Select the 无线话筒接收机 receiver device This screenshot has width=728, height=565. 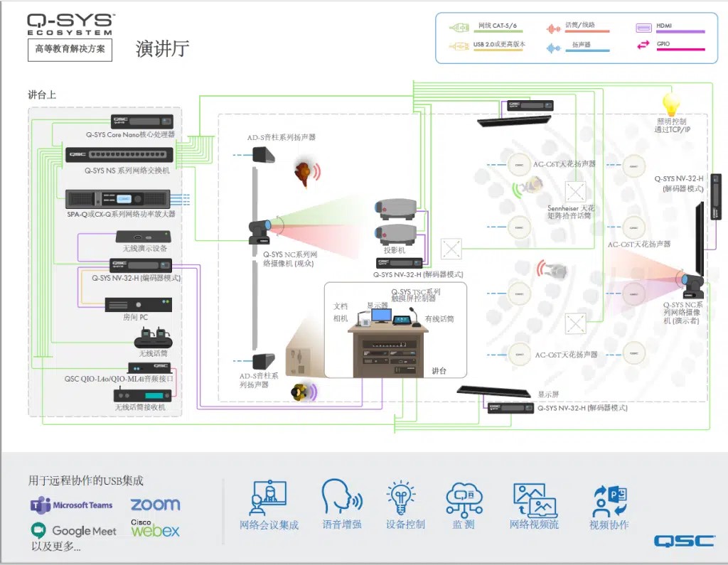[142, 396]
